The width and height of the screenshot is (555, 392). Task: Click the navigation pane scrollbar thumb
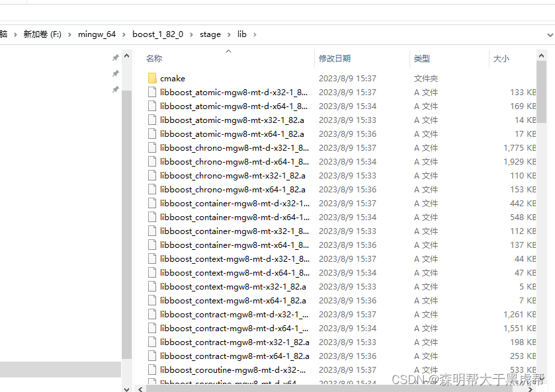tap(127, 224)
